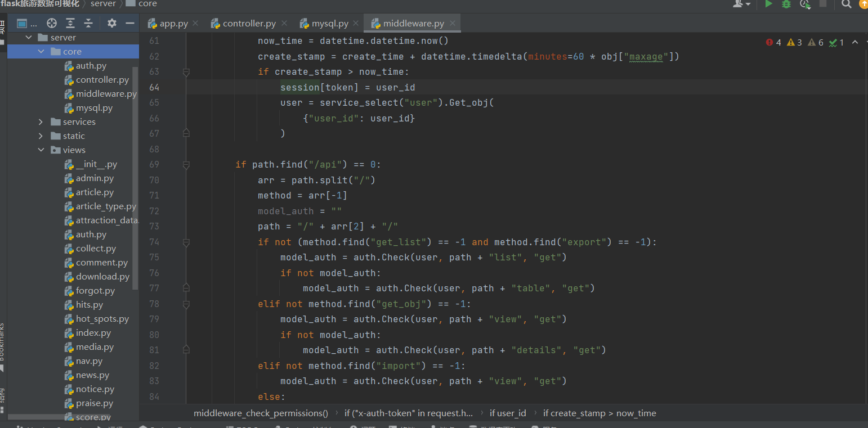Click Collapse All icon in Project panel
The image size is (868, 428).
click(88, 23)
